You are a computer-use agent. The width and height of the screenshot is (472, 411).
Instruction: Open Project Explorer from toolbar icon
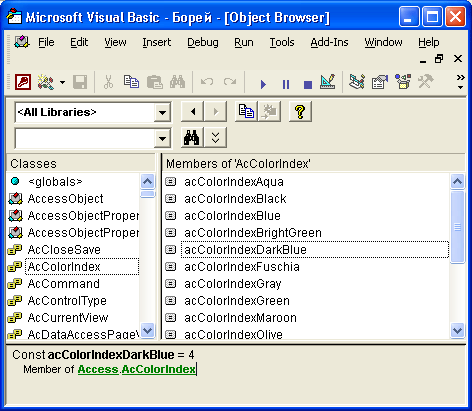tap(356, 82)
